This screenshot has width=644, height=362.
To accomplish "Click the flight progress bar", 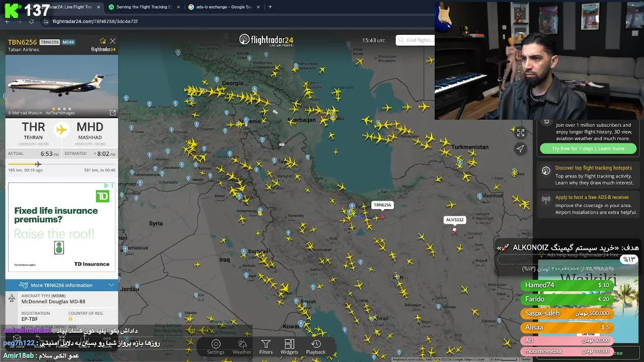I will pyautogui.click(x=61, y=164).
